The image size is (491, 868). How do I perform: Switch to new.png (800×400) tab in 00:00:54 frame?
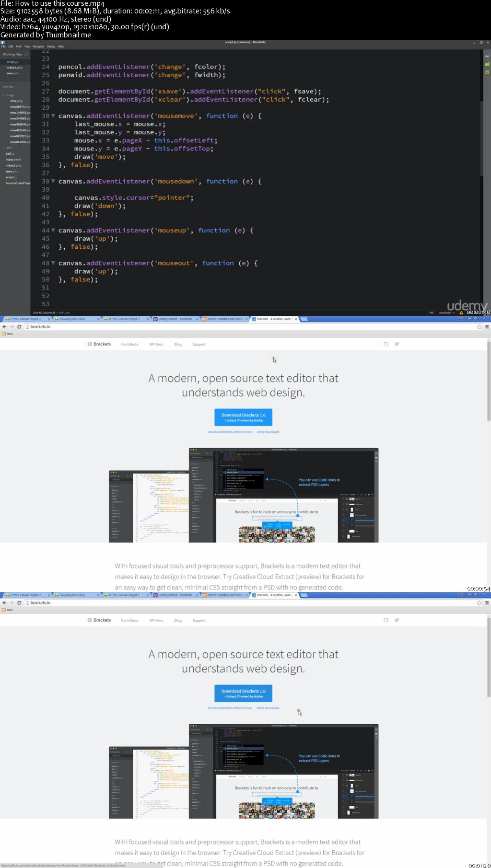coord(77,319)
